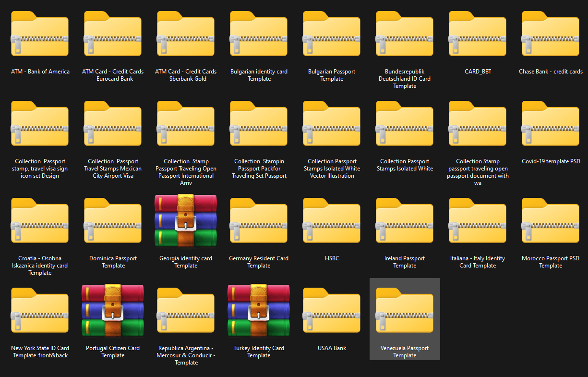The height and width of the screenshot is (377, 588).
Task: Select Portugal Citizen Card Template WinRAR icon
Action: (113, 310)
